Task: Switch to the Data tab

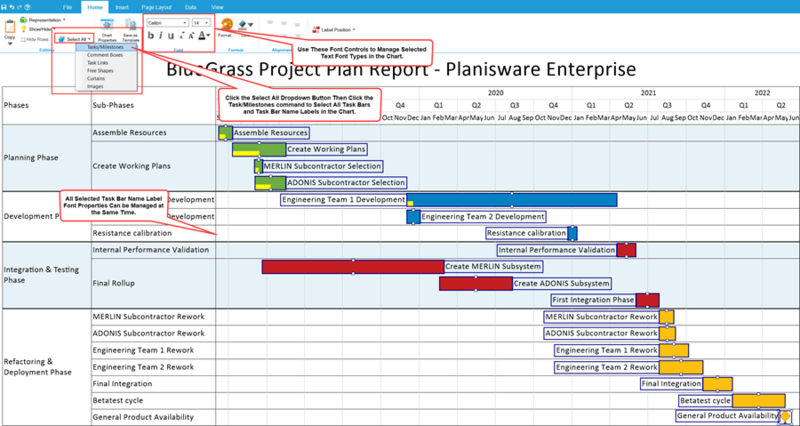Action: [191, 7]
